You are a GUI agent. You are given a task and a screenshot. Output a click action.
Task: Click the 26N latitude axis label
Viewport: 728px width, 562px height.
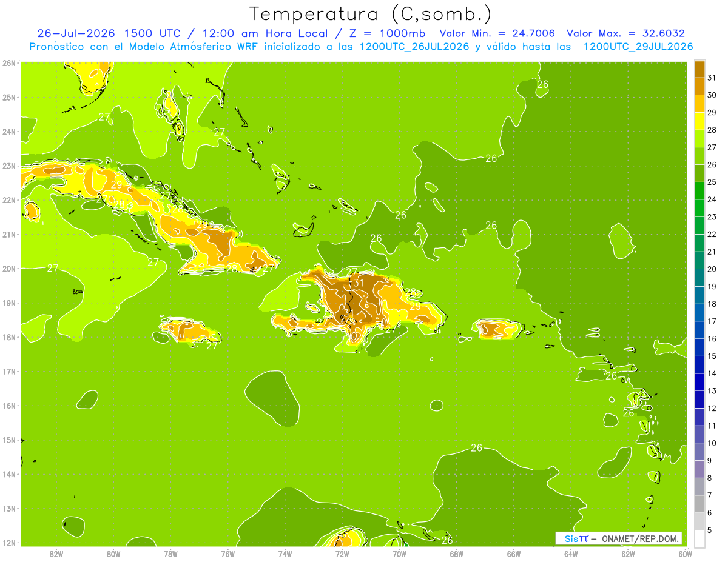pyautogui.click(x=8, y=62)
